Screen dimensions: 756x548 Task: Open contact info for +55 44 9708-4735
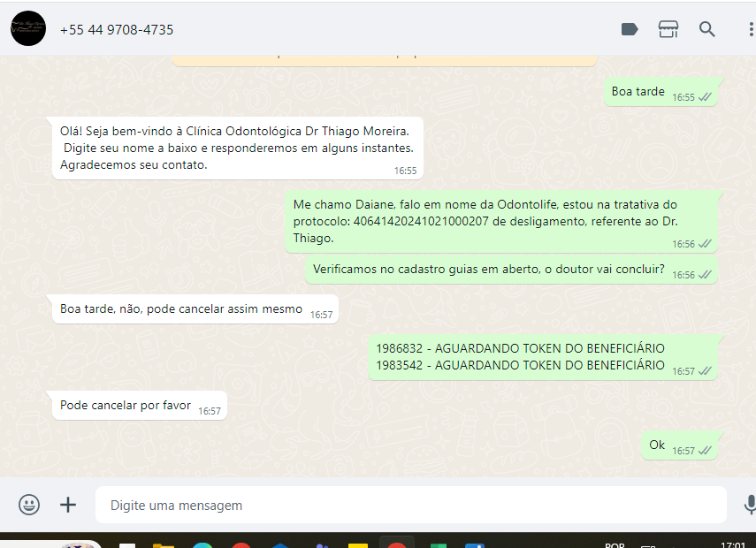tap(116, 30)
